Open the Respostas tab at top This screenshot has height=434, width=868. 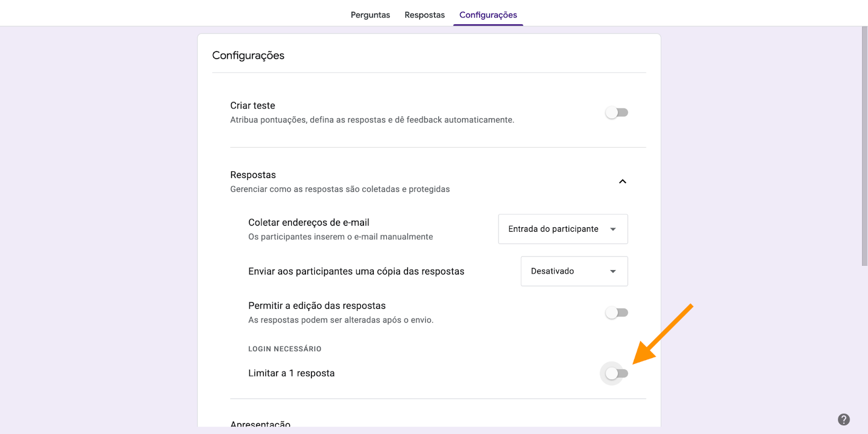[x=424, y=15]
